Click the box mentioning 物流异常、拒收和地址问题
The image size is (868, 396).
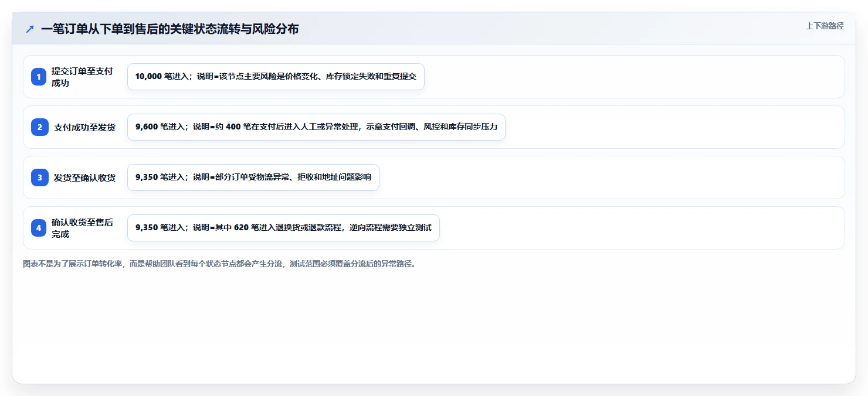[x=253, y=177]
